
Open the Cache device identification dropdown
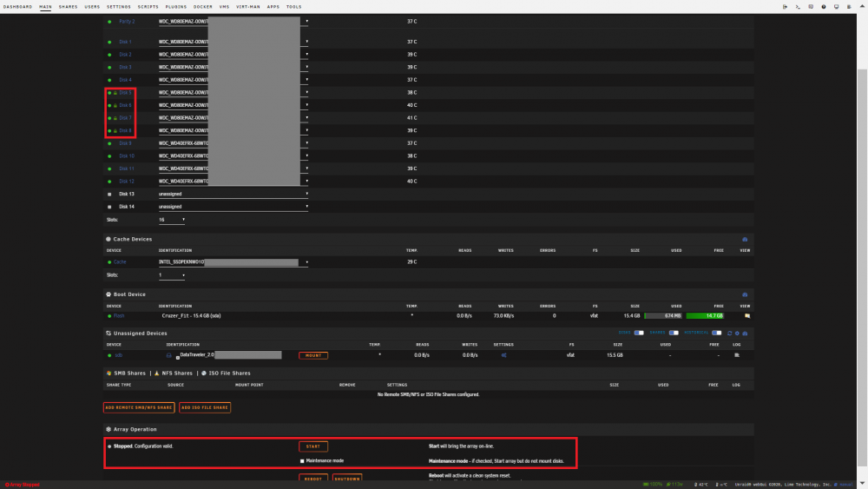(x=233, y=262)
